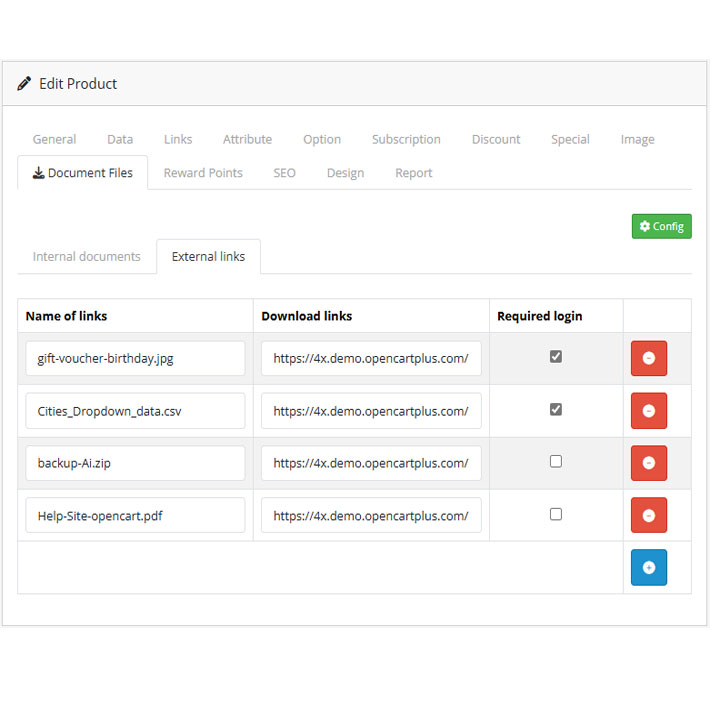This screenshot has height=710, width=710.
Task: Toggle required login for Cities_Dropdown_data.csv
Action: (x=556, y=409)
